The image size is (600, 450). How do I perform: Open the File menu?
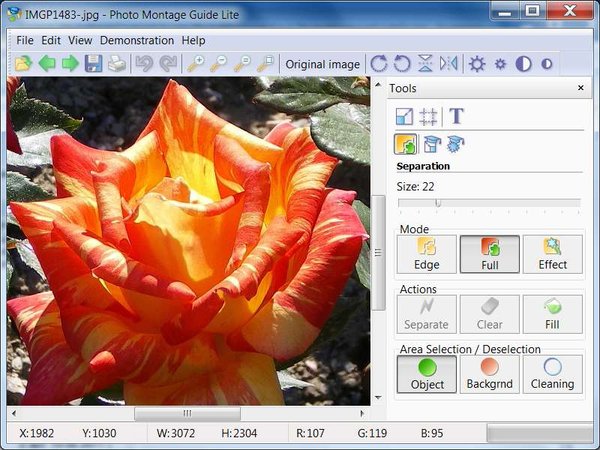[x=25, y=40]
